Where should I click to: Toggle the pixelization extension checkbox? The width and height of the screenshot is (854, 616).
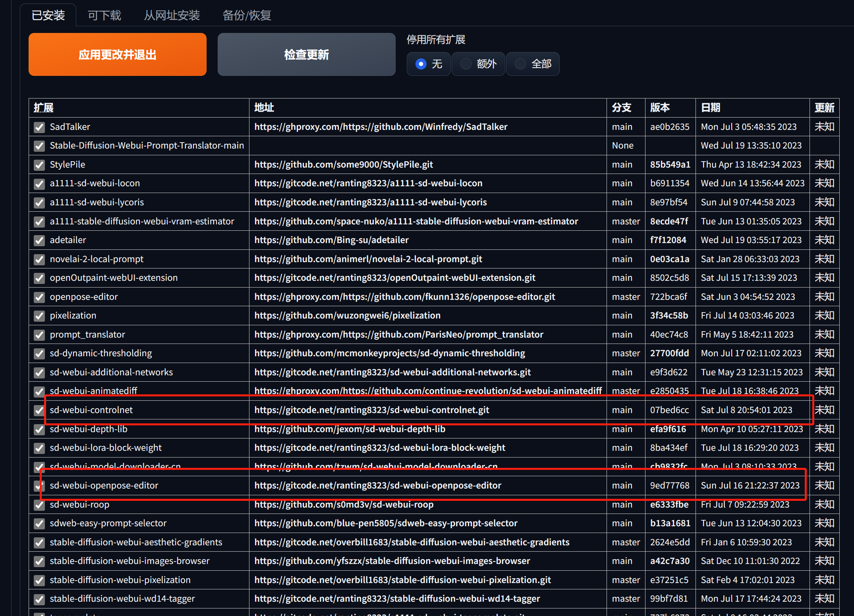click(x=39, y=316)
